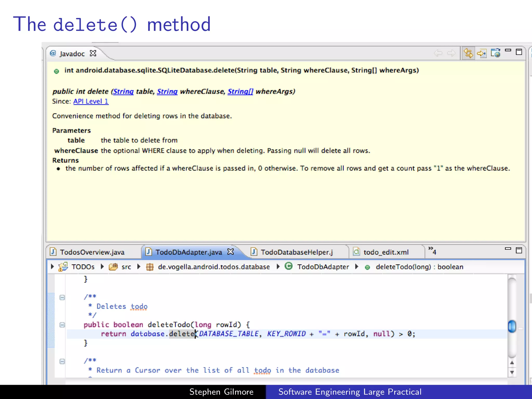Click the underlined todo in Deletes comment
532x399 pixels.
pyautogui.click(x=139, y=307)
